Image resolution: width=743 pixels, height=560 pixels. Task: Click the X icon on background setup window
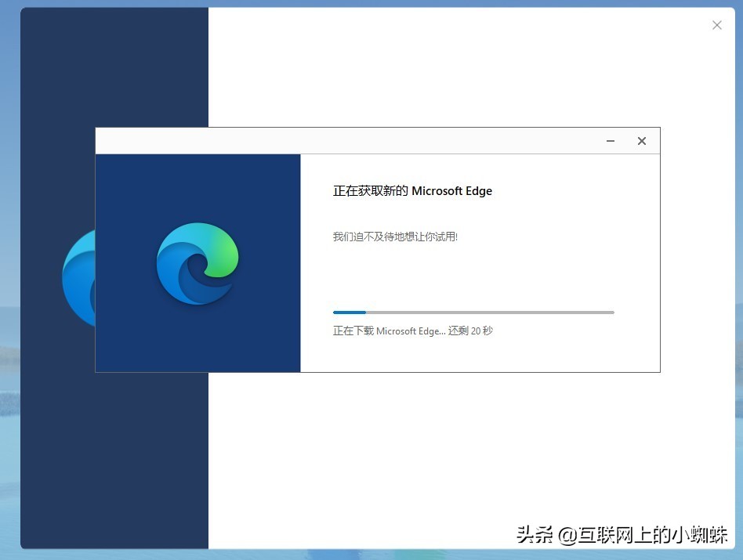click(716, 25)
